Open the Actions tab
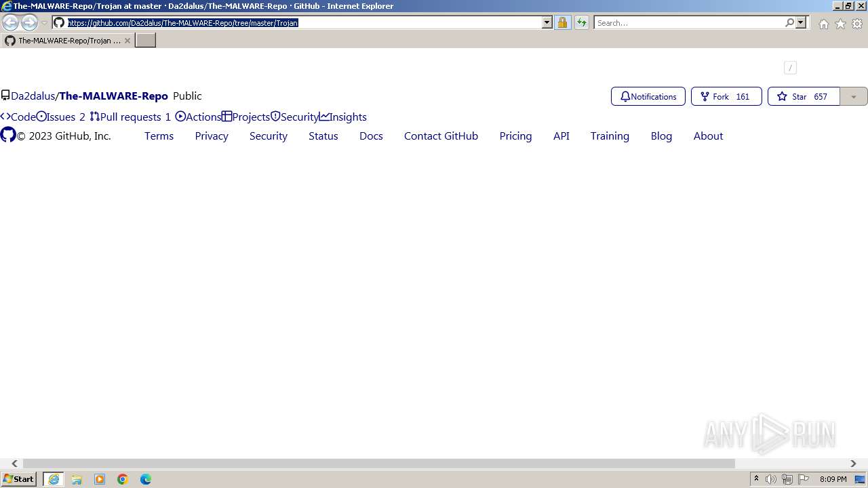Screen dimensions: 868x488 (198, 117)
